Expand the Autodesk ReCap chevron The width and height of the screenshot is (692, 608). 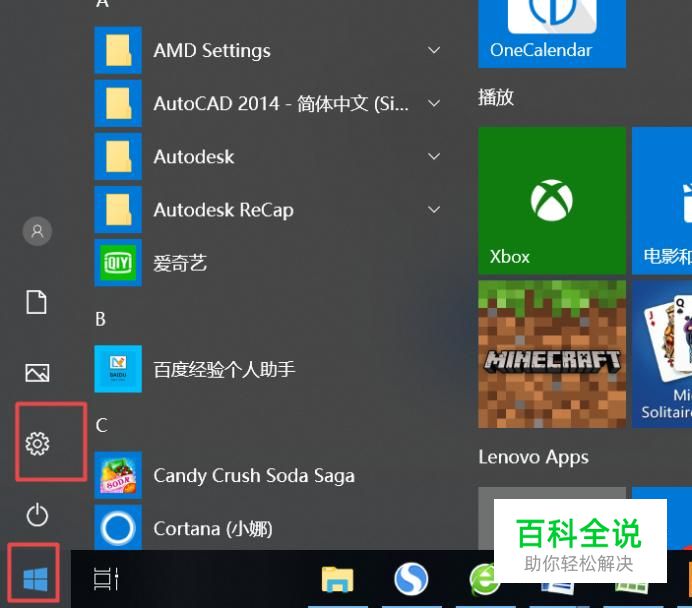coord(434,209)
